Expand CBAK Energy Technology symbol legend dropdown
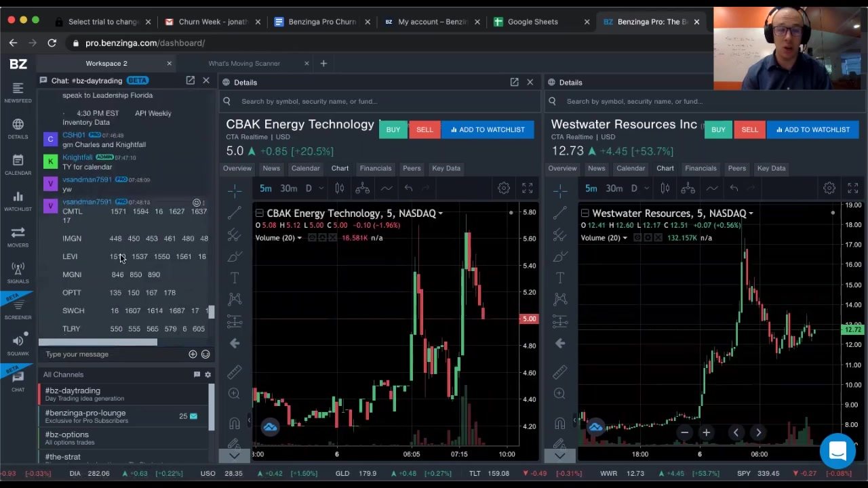The image size is (868, 488). click(440, 213)
